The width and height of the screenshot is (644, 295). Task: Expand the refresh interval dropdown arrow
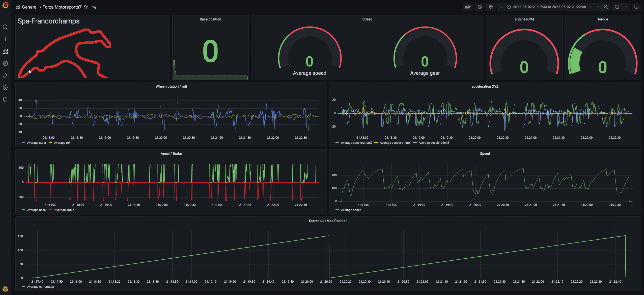point(626,7)
